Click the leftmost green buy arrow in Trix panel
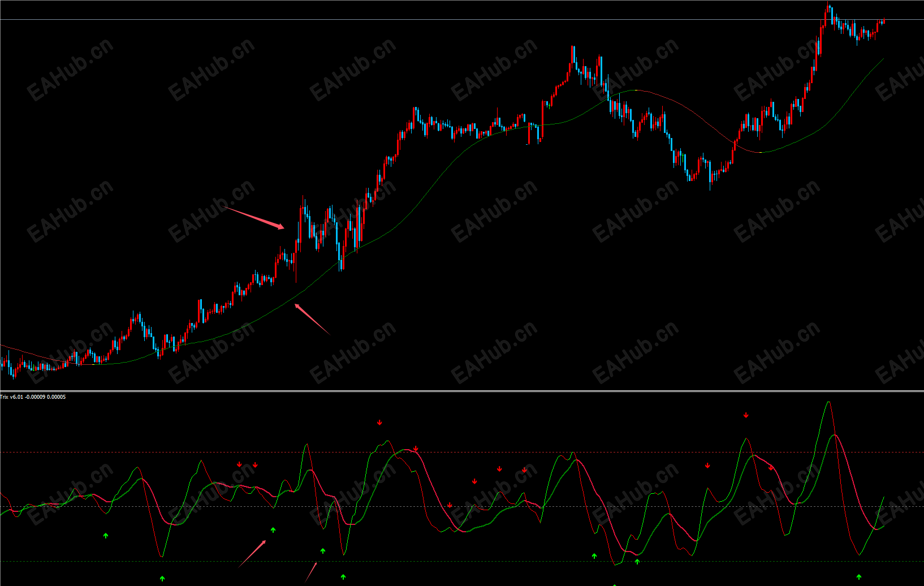This screenshot has width=924, height=586. pos(106,535)
